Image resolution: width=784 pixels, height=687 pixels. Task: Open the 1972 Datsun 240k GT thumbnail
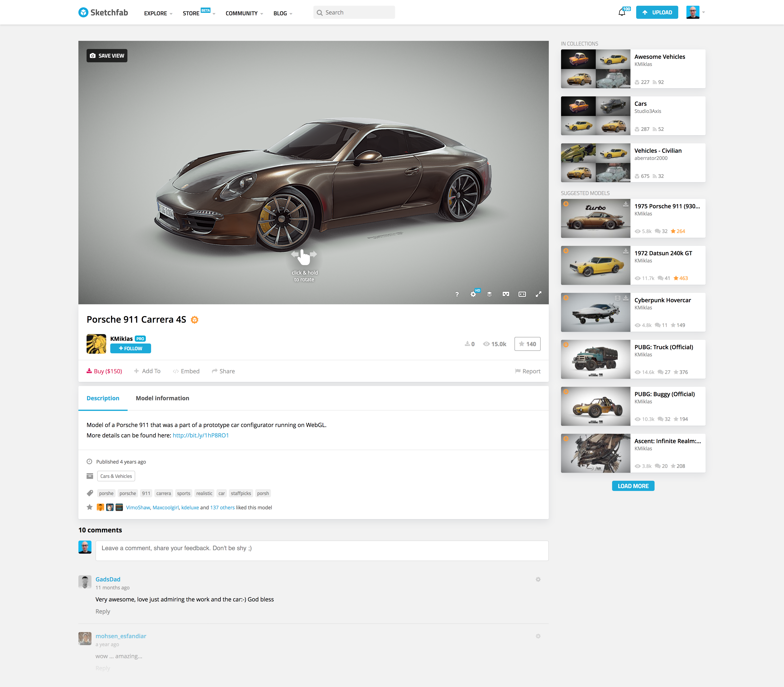tap(595, 265)
